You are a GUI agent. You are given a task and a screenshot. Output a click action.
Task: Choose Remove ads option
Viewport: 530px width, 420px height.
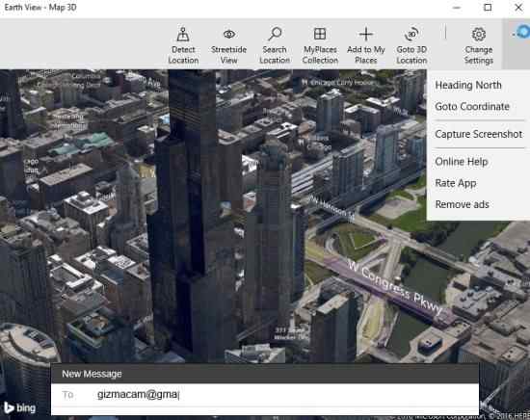coord(462,204)
